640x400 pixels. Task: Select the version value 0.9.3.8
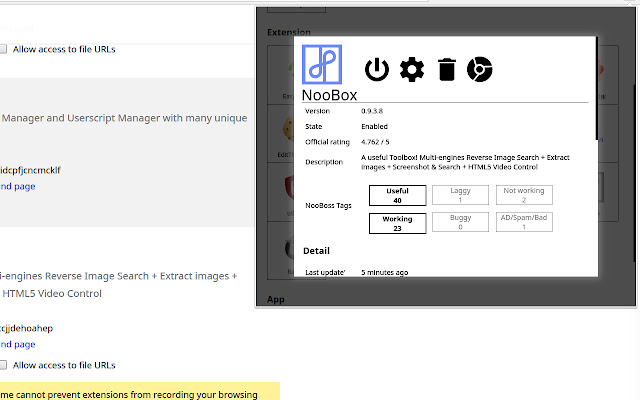click(372, 111)
